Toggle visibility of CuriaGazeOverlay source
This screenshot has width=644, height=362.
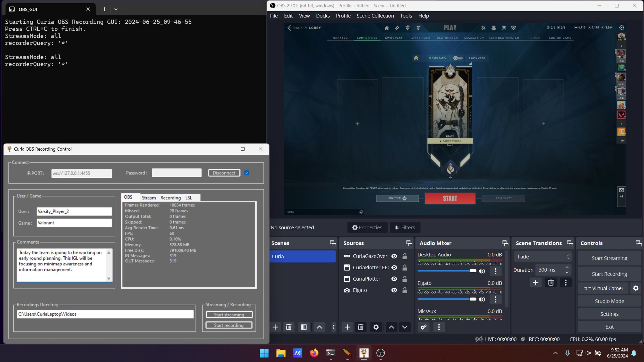(x=394, y=256)
